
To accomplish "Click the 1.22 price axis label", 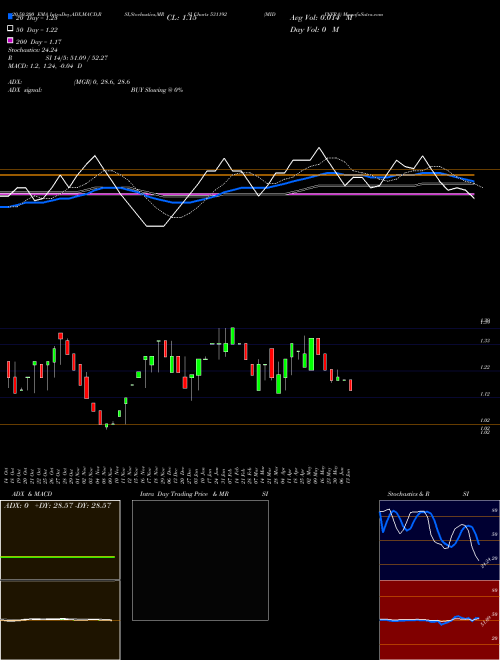I will (485, 367).
